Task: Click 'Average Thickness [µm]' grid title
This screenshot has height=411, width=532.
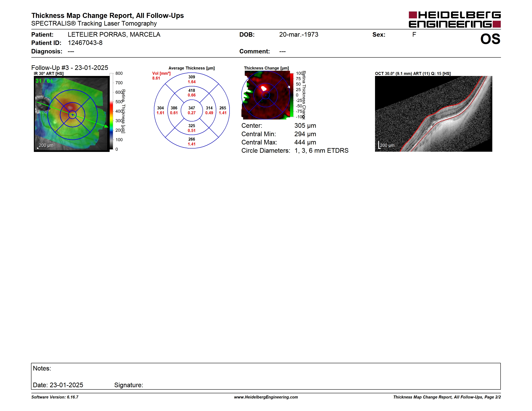Action: point(192,68)
